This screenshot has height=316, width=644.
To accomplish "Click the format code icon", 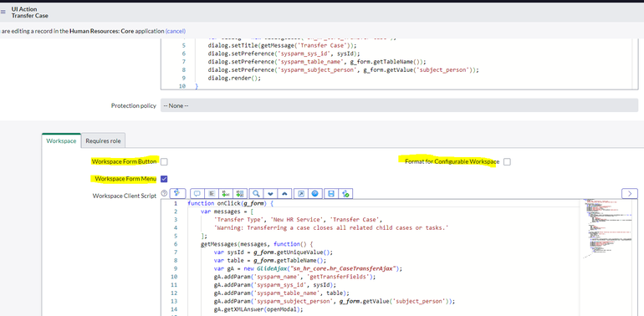I will click(212, 193).
